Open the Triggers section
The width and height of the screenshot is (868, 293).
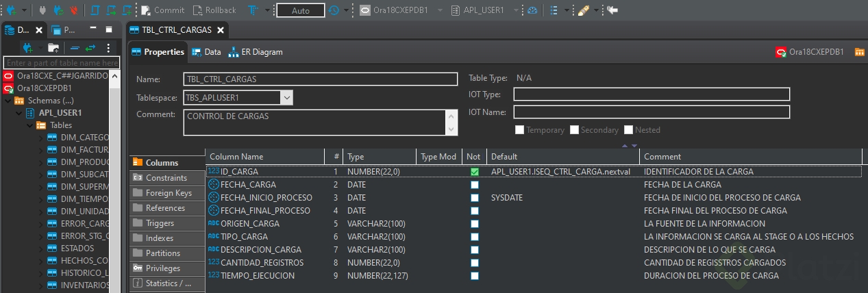tap(167, 223)
